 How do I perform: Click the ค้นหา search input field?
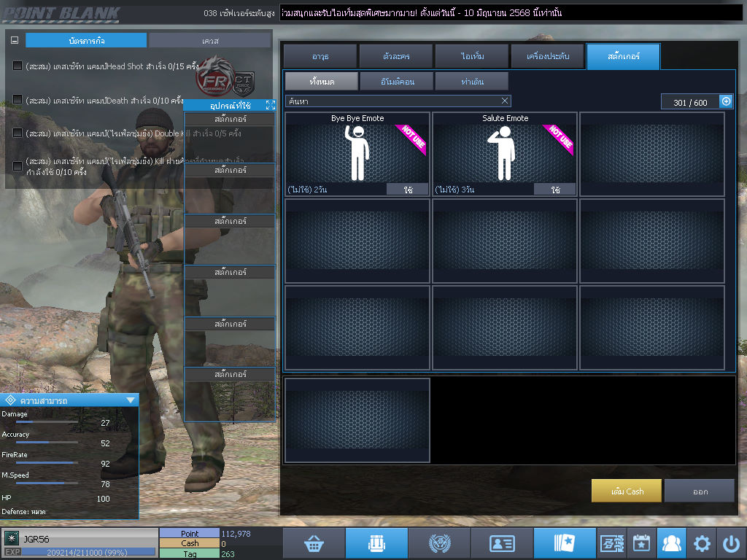pos(398,101)
